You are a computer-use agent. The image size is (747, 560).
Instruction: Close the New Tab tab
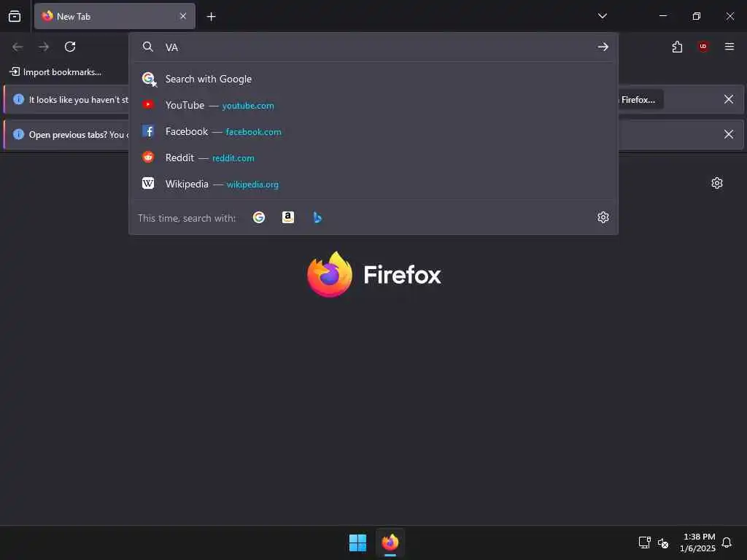(183, 16)
